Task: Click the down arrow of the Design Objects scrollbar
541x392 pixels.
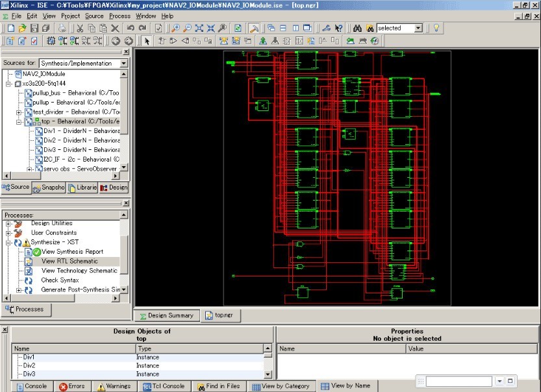Action: (x=268, y=373)
